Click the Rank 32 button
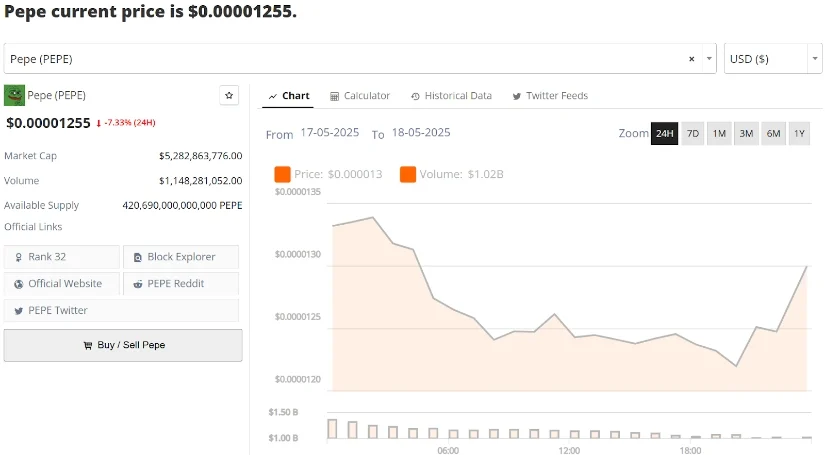The image size is (825, 455). tap(61, 257)
